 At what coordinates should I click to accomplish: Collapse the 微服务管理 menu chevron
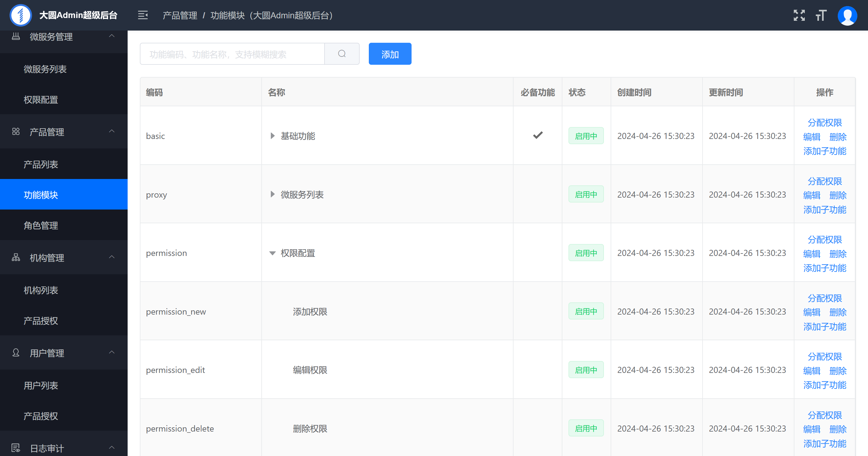112,36
